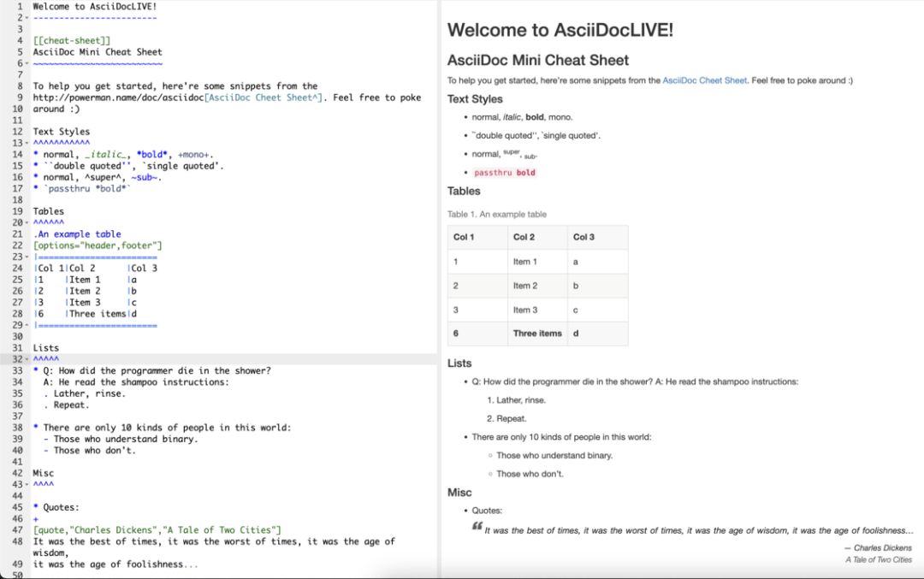Click the caption "Table 1. An example table"
924x579 pixels.
[497, 215]
